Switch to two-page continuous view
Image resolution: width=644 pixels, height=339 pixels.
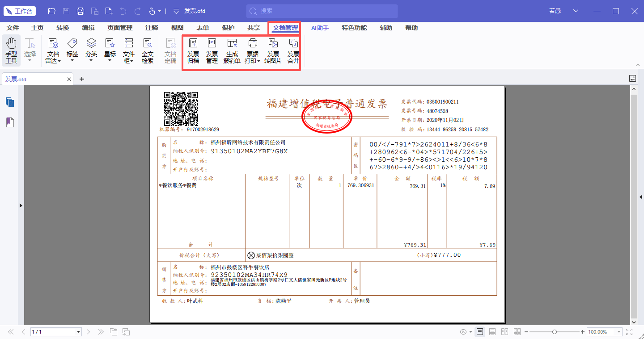(517, 332)
